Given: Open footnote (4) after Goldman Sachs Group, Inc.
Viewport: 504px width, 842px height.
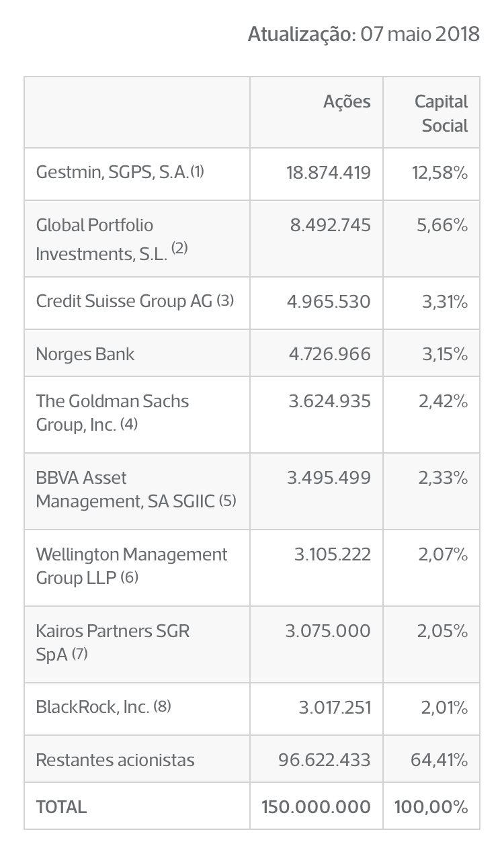Looking at the screenshot, I should point(129,424).
